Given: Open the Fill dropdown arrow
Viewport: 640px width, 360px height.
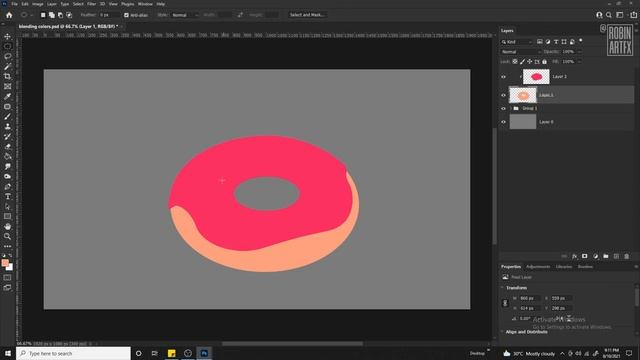Looking at the screenshot, I should point(579,62).
